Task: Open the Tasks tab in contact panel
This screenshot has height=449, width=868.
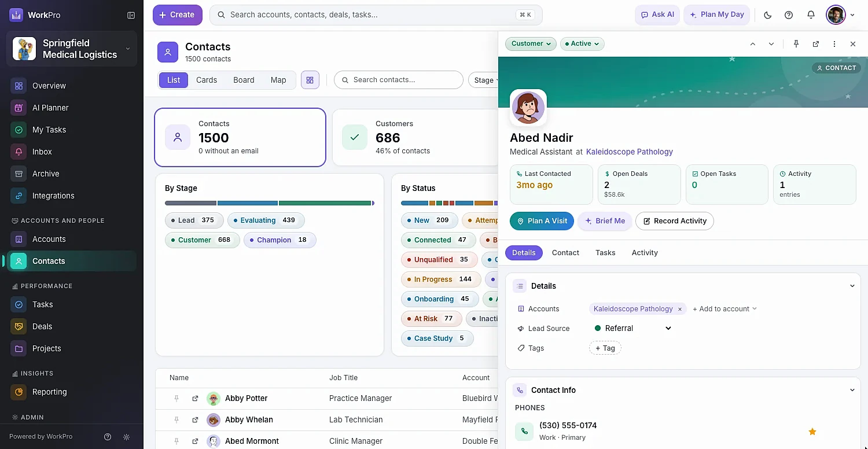Action: (x=605, y=253)
